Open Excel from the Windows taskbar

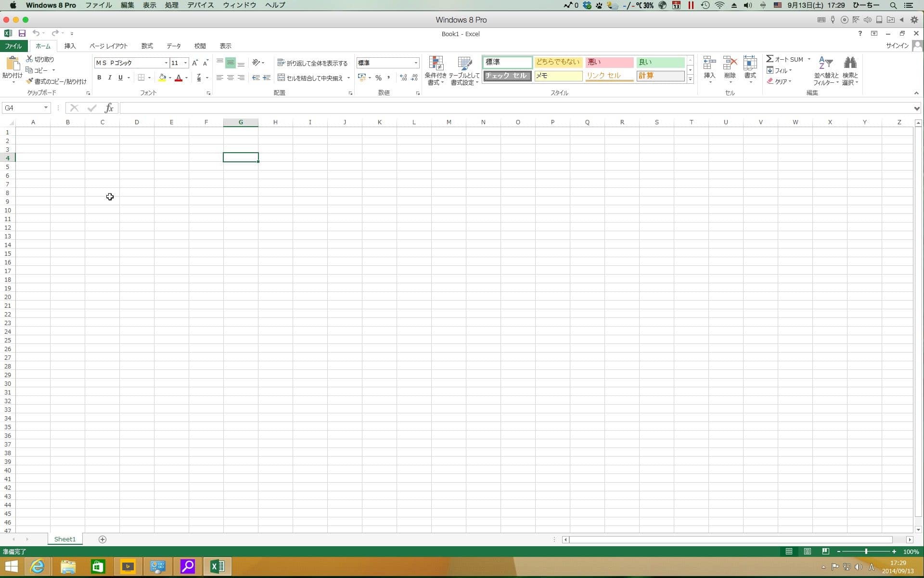coord(218,566)
